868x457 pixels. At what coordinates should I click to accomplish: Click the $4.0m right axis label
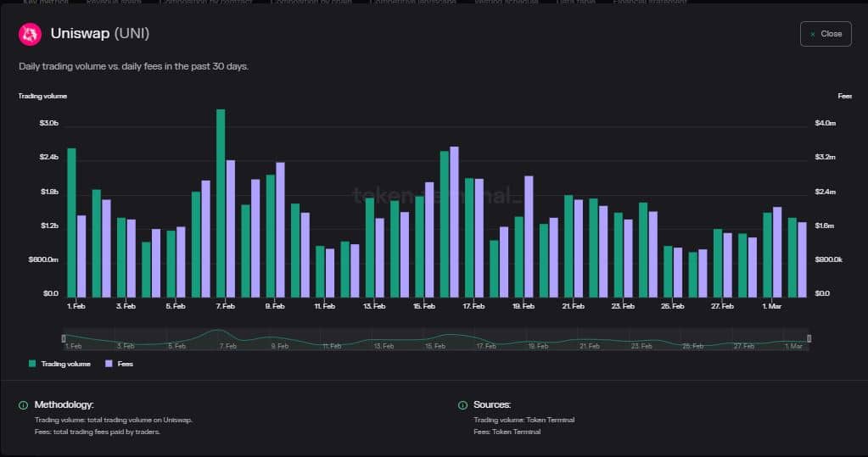point(826,123)
